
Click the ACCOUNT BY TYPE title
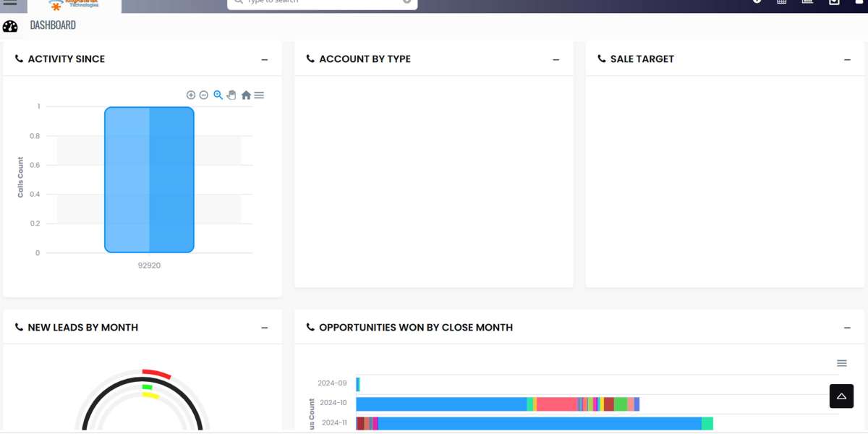365,59
